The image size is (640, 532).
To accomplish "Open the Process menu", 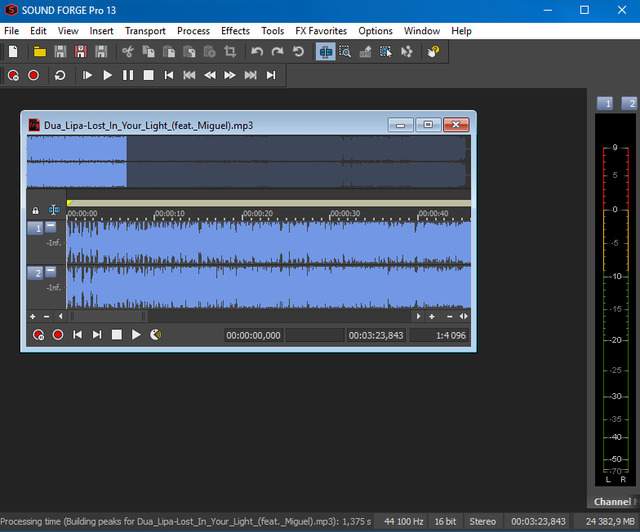I will [x=193, y=31].
